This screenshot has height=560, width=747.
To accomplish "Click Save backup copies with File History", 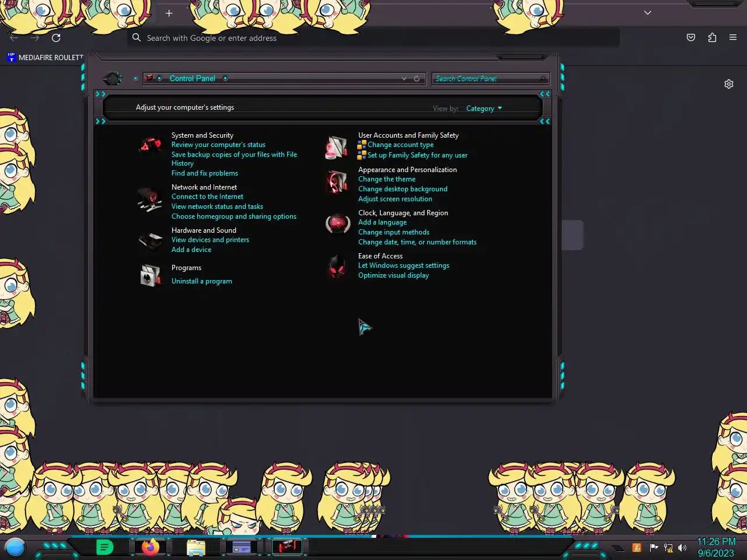I will [x=234, y=159].
